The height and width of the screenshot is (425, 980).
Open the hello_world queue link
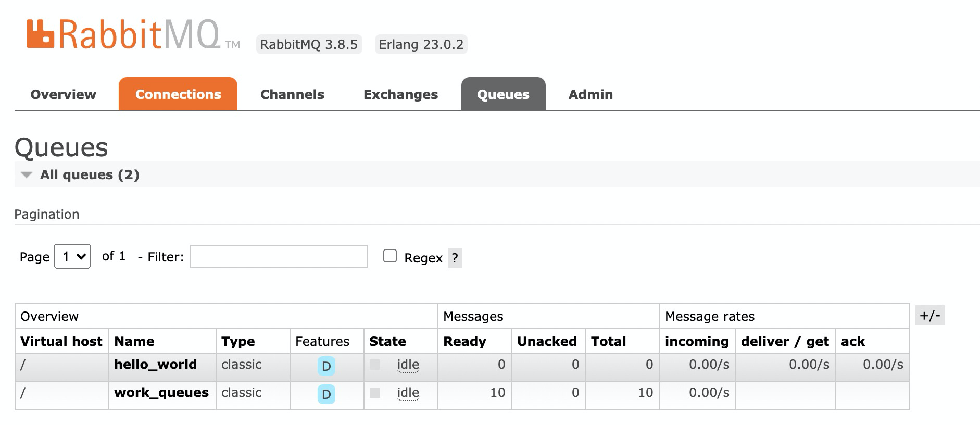[x=156, y=365]
